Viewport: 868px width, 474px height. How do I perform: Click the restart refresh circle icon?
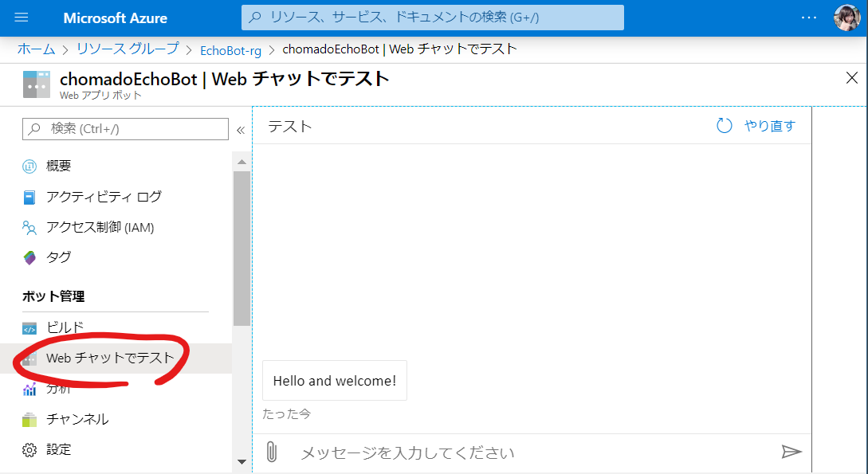[x=724, y=126]
